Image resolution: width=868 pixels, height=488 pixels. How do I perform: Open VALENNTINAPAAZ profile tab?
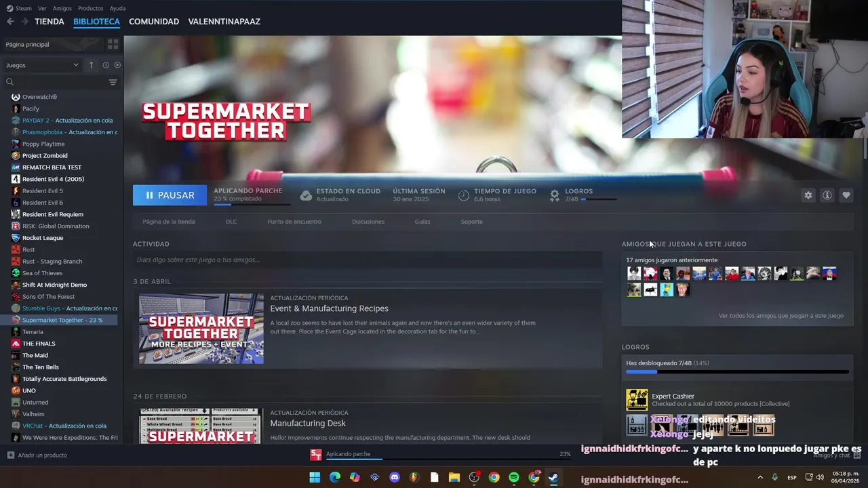[224, 22]
